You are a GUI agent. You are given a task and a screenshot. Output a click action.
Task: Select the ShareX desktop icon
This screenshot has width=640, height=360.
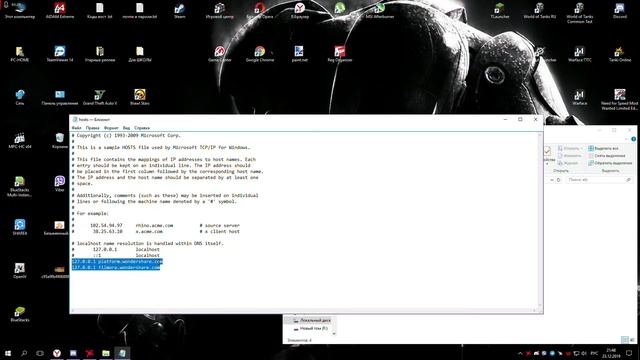pos(20,227)
